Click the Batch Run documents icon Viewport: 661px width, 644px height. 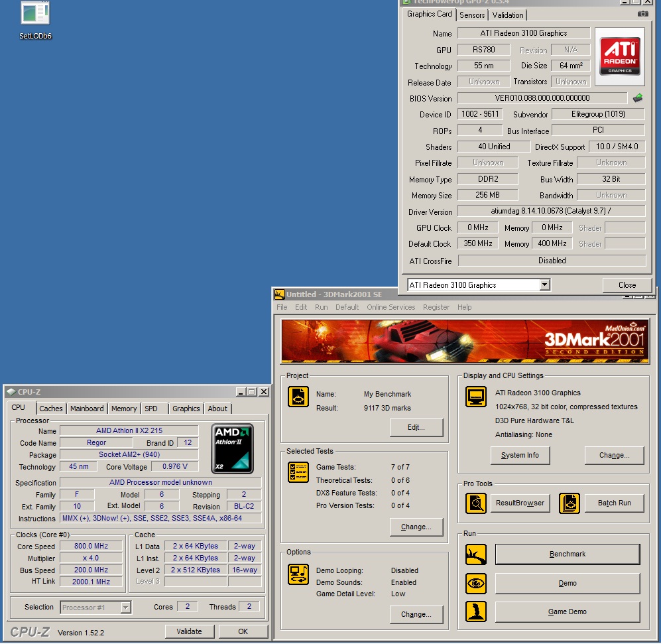pos(569,503)
